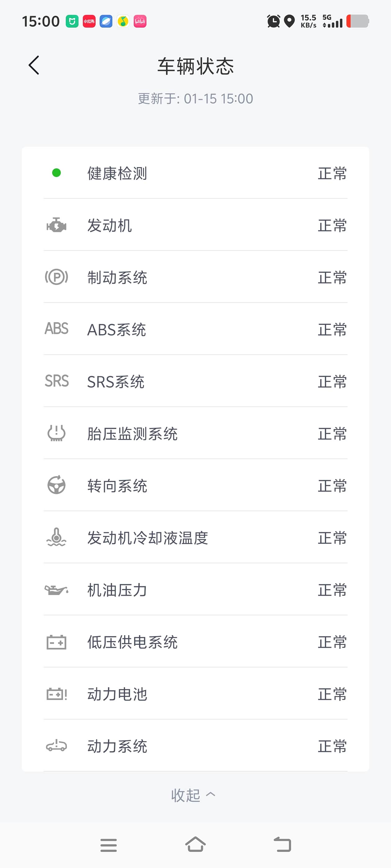391x868 pixels.
Task: Tap the Android home navigation button
Action: coord(195,845)
